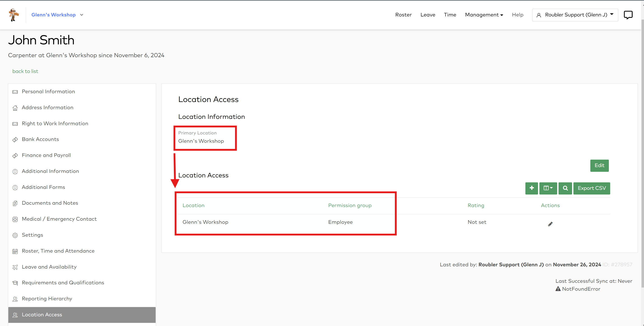Open the Roster menu item

coord(403,15)
